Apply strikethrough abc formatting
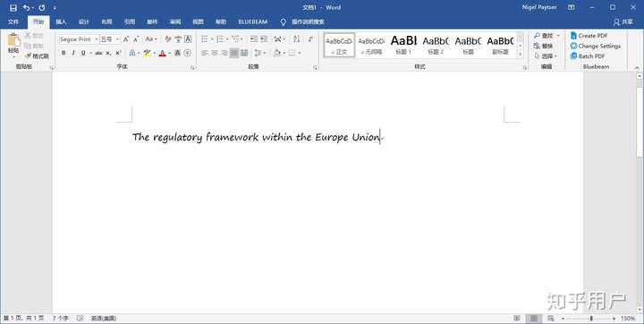Image resolution: width=644 pixels, height=324 pixels. (98, 53)
